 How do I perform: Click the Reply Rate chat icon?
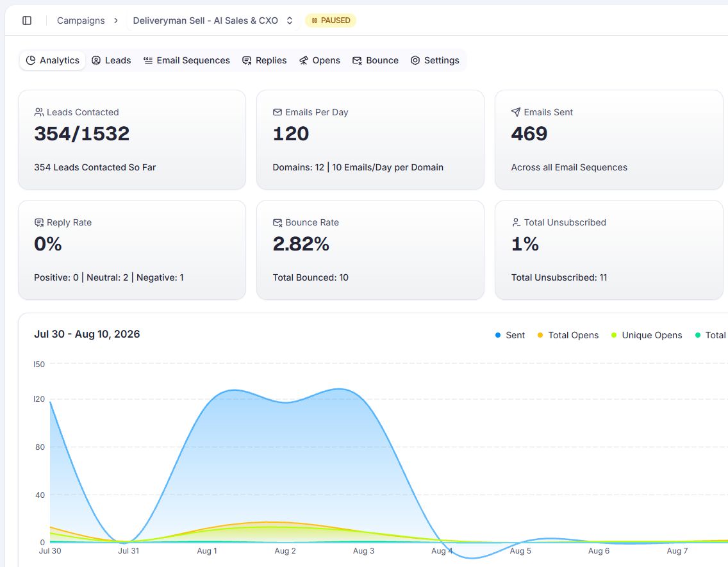pyautogui.click(x=39, y=223)
